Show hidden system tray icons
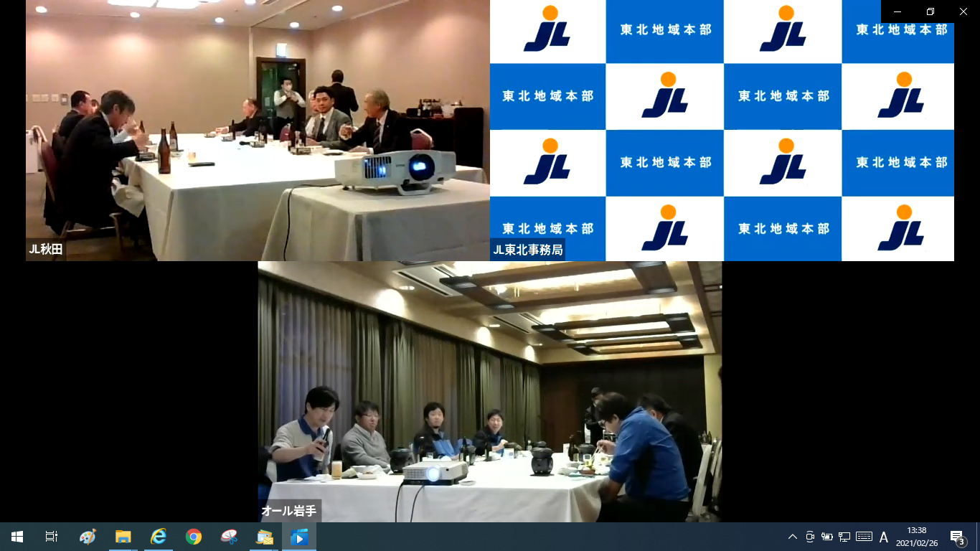 tap(793, 537)
